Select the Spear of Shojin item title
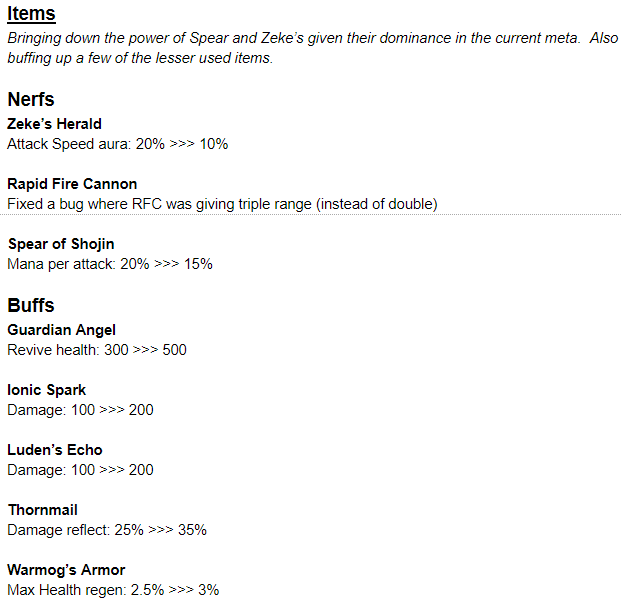The image size is (622, 604). pyautogui.click(x=61, y=244)
